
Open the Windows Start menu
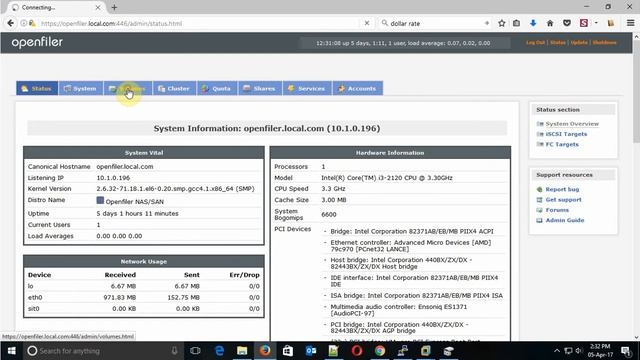tap(11, 351)
